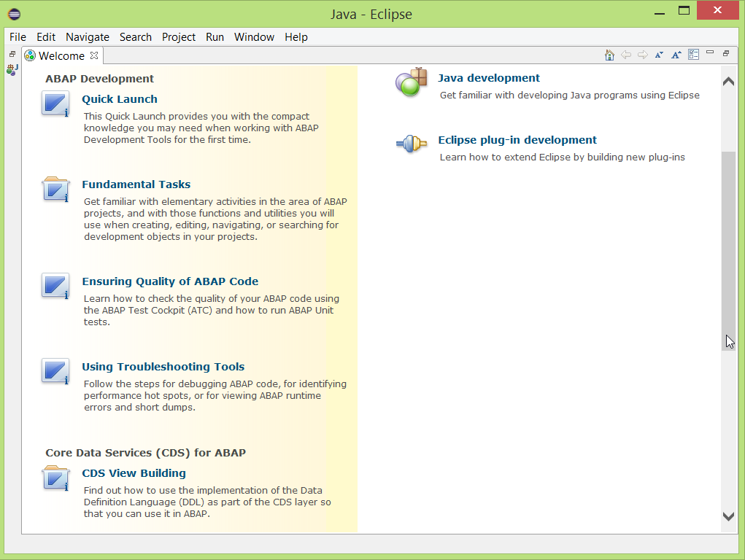Open the Customize Page icon
Image resolution: width=745 pixels, height=560 pixels.
[693, 54]
